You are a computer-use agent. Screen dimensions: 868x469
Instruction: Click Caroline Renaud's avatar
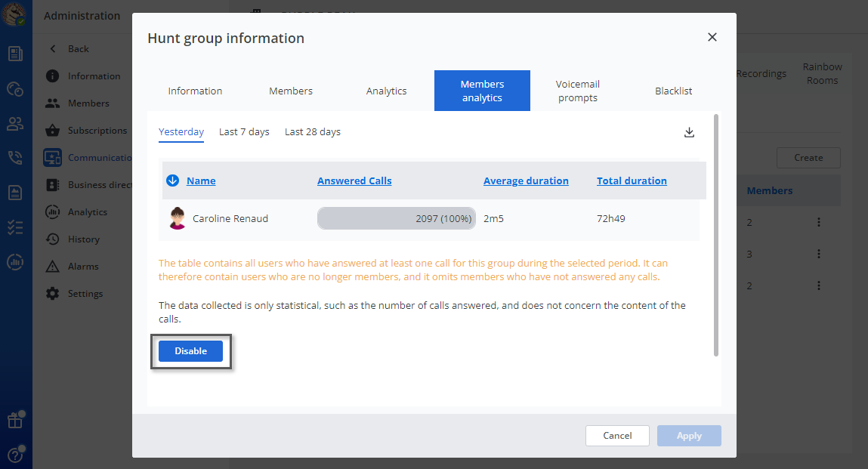pos(177,219)
